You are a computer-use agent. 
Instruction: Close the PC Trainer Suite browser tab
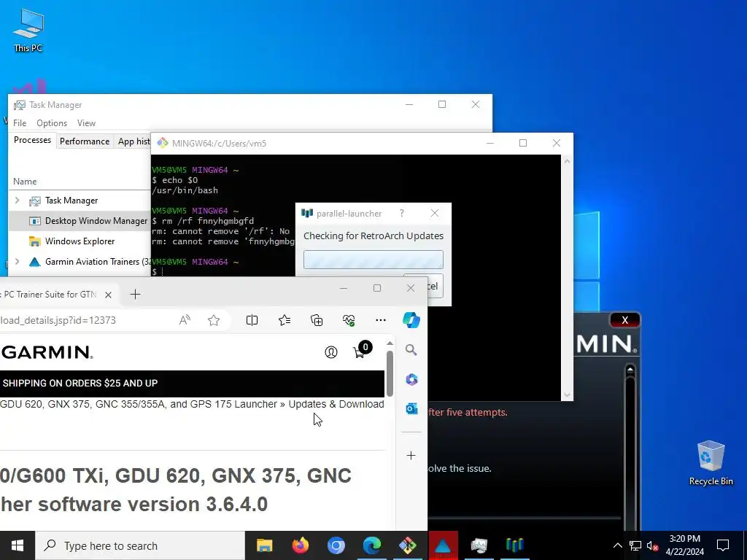[108, 295]
